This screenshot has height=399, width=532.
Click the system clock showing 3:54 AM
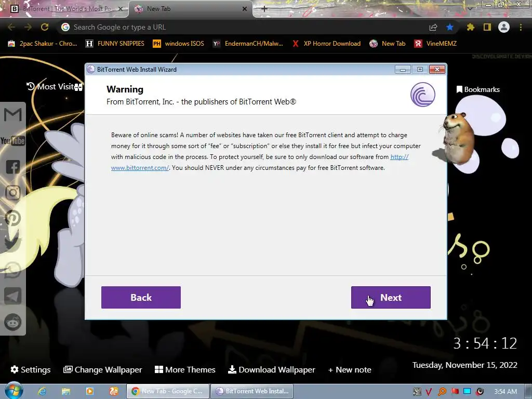tap(505, 392)
